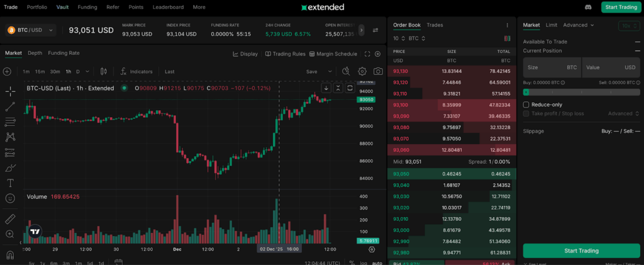The height and width of the screenshot is (265, 644).
Task: Open the Advanced order type dropdown
Action: 579,25
